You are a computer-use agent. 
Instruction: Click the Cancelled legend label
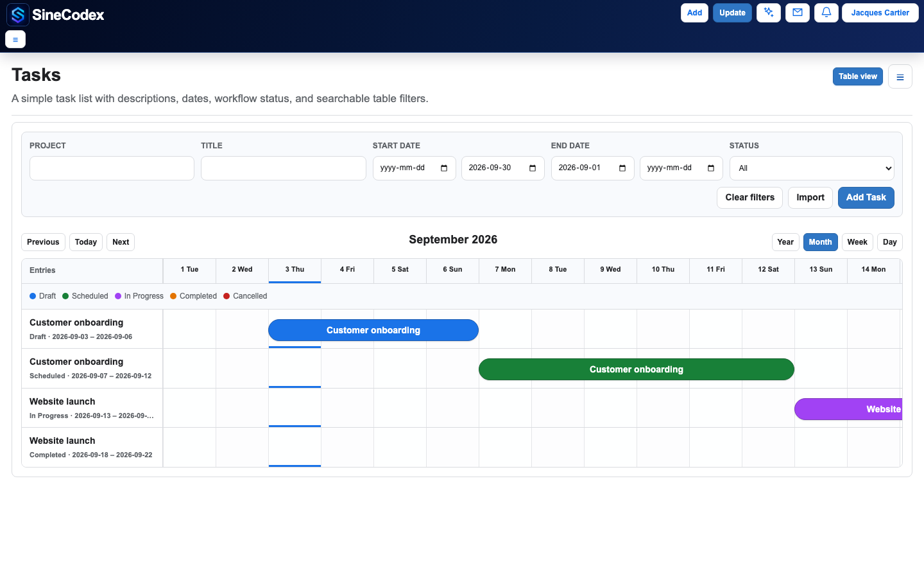pos(250,296)
